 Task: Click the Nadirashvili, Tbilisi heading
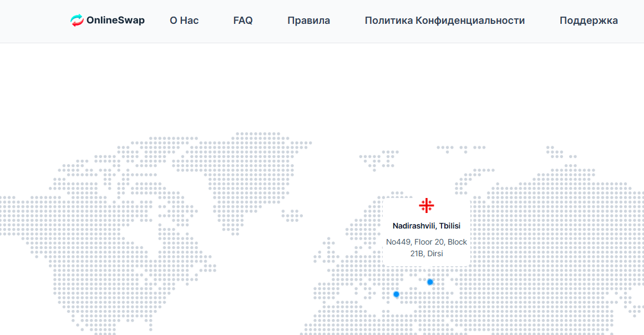[426, 226]
